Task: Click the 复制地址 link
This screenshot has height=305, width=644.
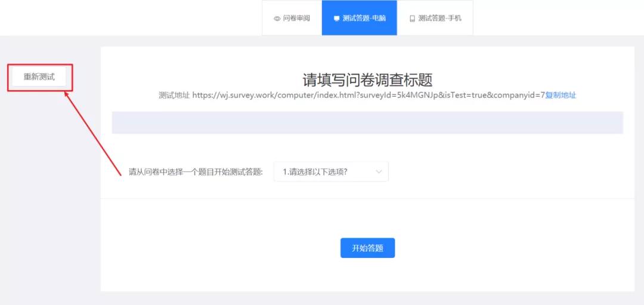Action: pos(561,95)
